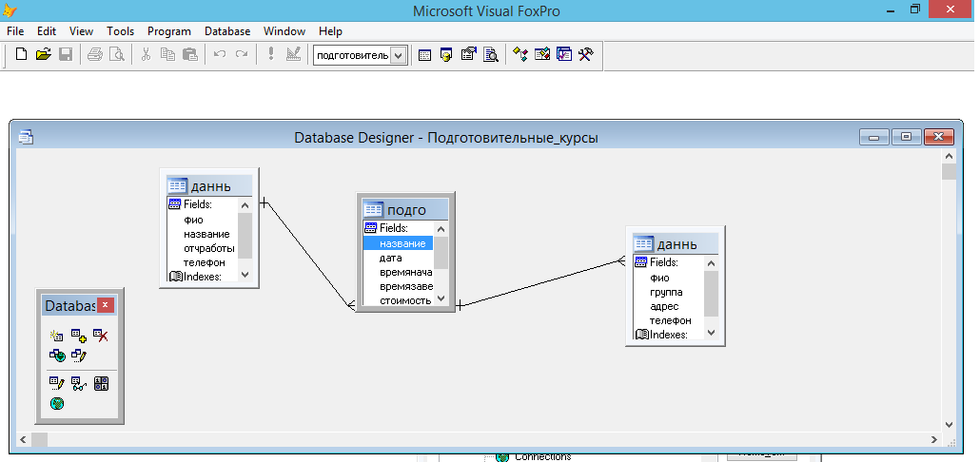
Task: Maximize the Database Designer window
Action: click(906, 137)
